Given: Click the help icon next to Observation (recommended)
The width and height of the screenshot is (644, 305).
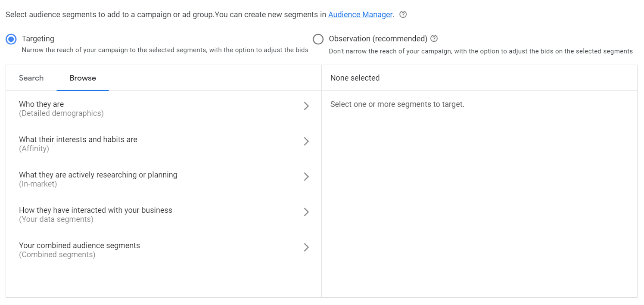Looking at the screenshot, I should point(434,38).
